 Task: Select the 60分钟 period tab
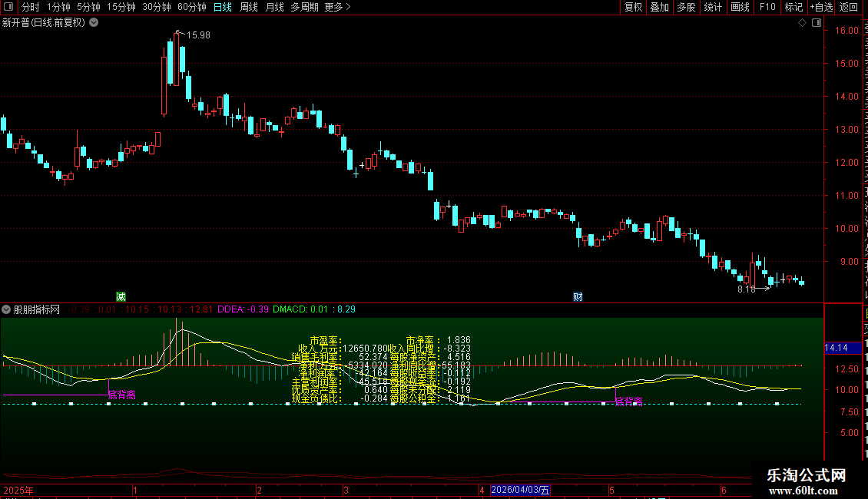[191, 7]
